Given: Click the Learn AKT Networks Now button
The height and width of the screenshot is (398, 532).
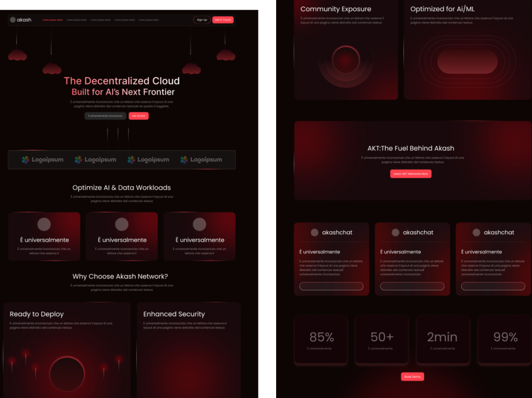Looking at the screenshot, I should coord(411,174).
